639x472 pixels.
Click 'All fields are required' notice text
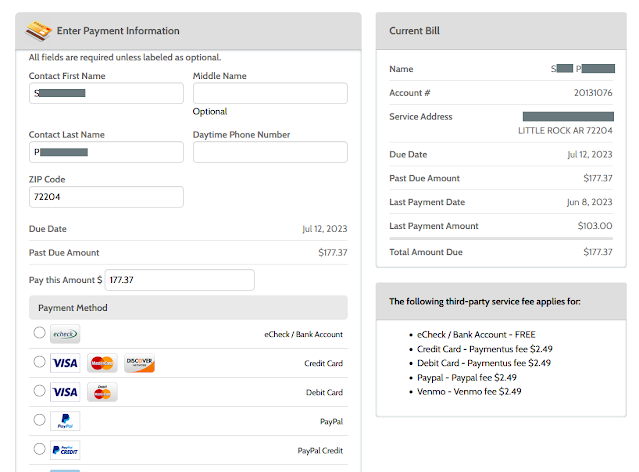pos(125,57)
